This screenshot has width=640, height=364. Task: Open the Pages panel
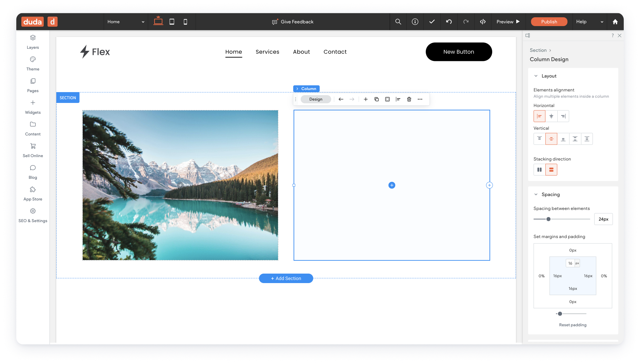click(33, 85)
